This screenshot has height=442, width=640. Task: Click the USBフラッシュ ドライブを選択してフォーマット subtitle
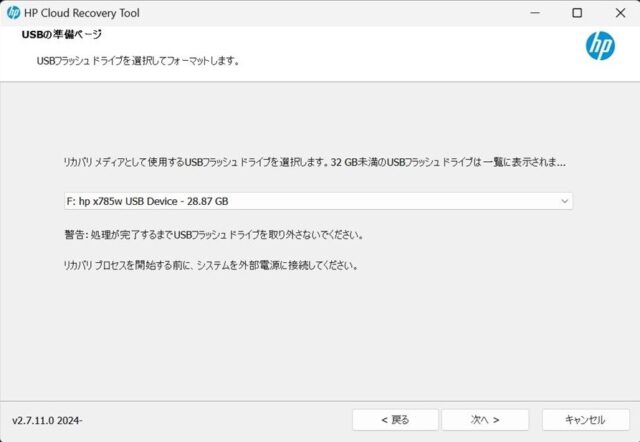tap(138, 61)
